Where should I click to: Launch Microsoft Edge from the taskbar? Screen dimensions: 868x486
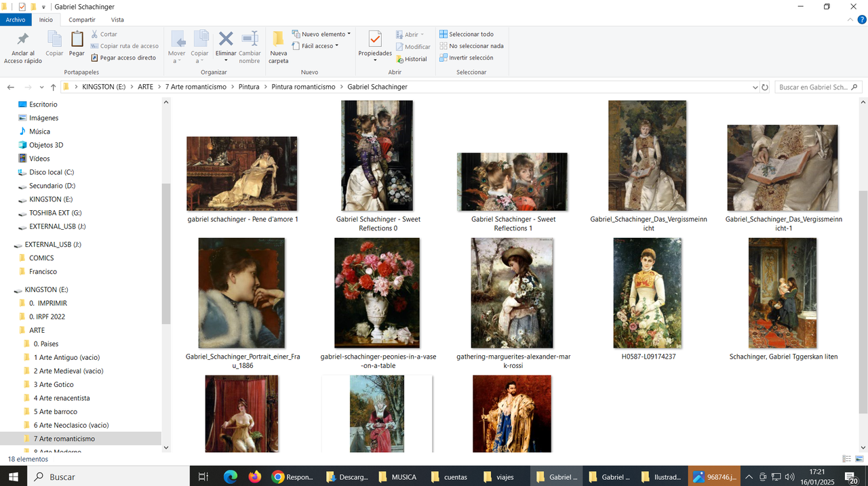(x=231, y=477)
